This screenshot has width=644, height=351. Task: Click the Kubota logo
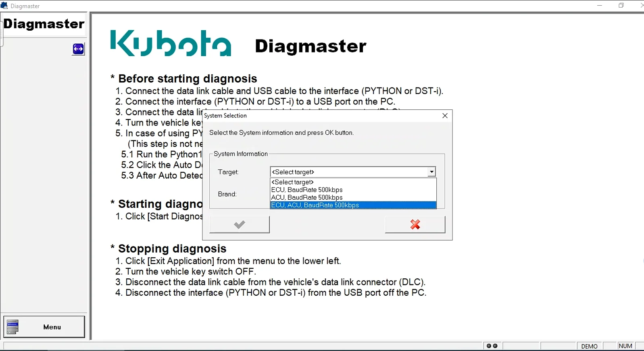pos(171,43)
